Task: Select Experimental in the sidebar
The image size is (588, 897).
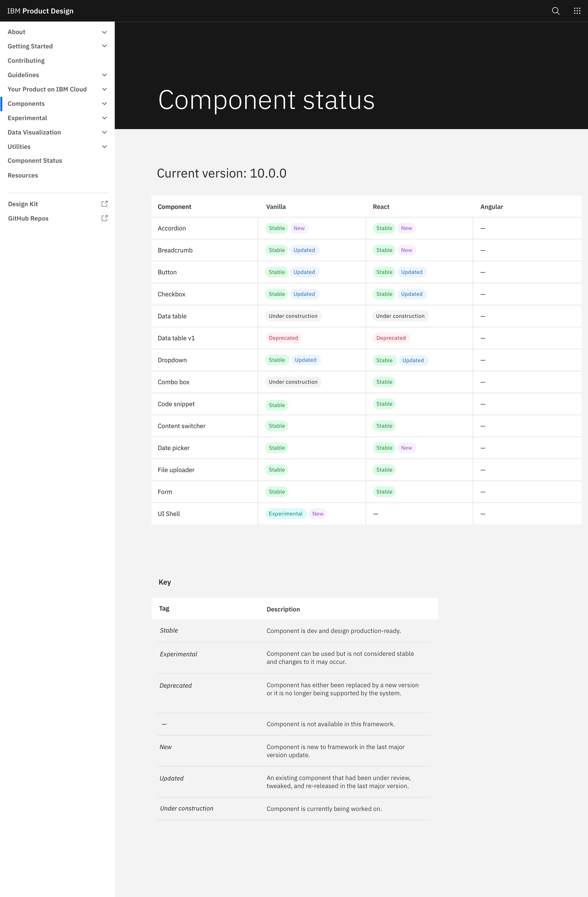Action: click(27, 118)
